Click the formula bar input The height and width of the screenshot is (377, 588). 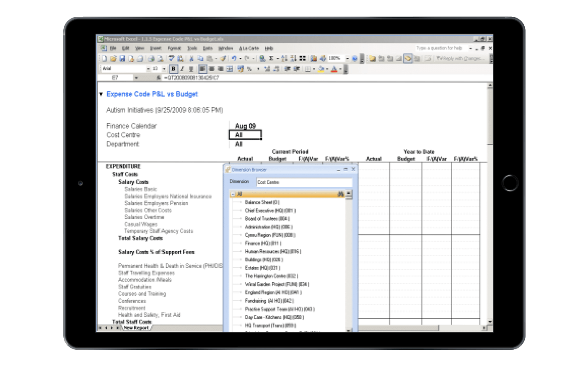coord(327,77)
